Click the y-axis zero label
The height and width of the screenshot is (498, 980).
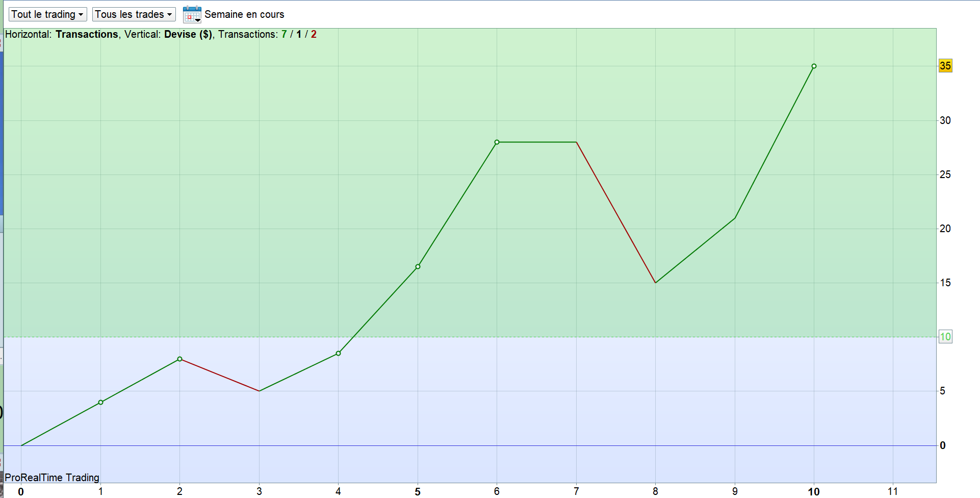tap(943, 445)
